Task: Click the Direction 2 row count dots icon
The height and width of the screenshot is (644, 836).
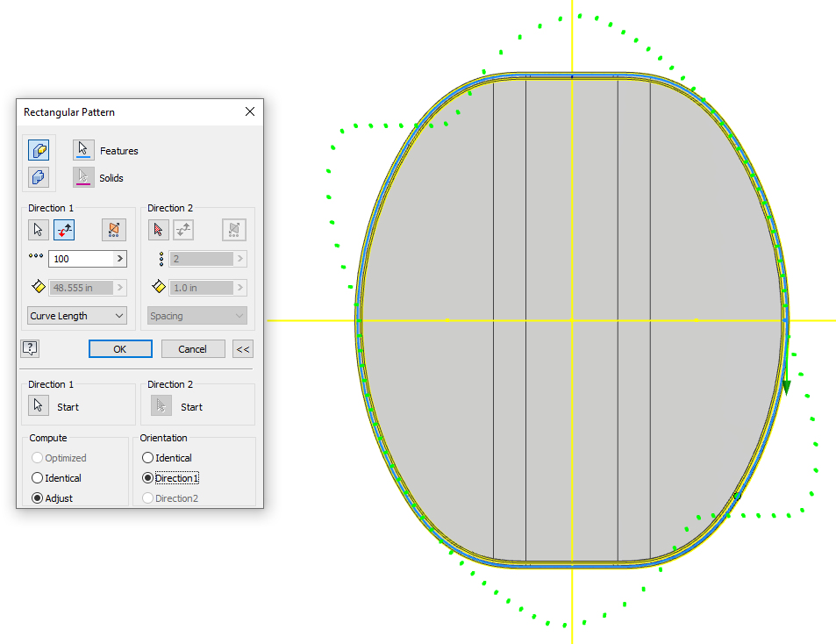Action: (161, 259)
